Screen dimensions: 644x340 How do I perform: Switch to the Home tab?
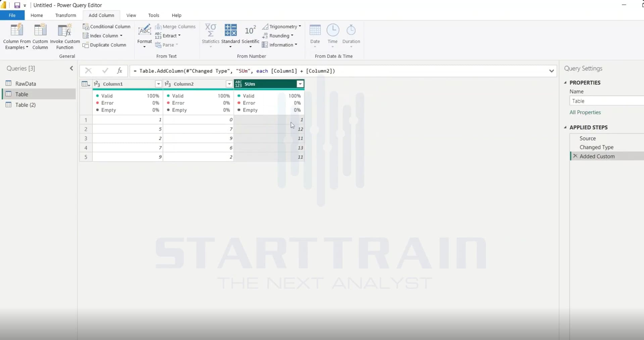click(x=37, y=15)
